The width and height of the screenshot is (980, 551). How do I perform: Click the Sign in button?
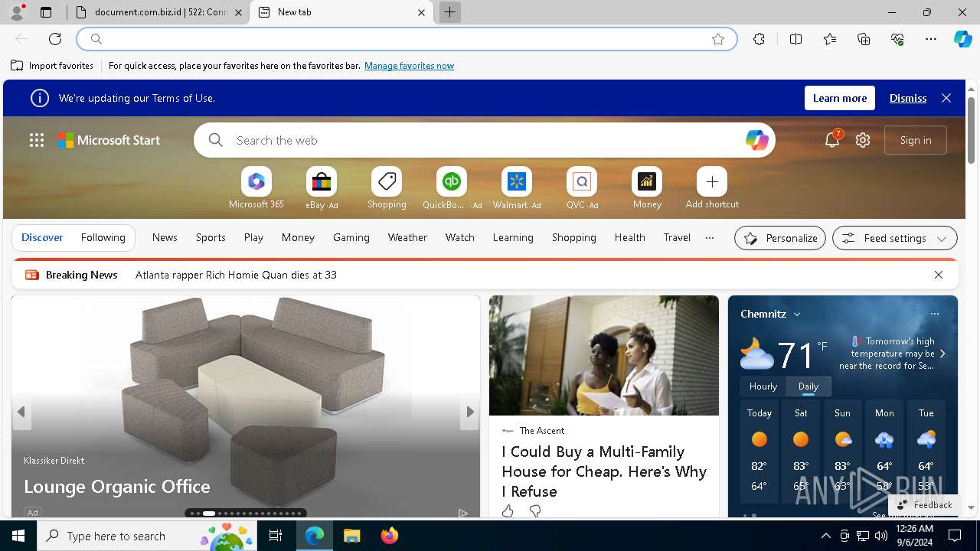(x=916, y=140)
